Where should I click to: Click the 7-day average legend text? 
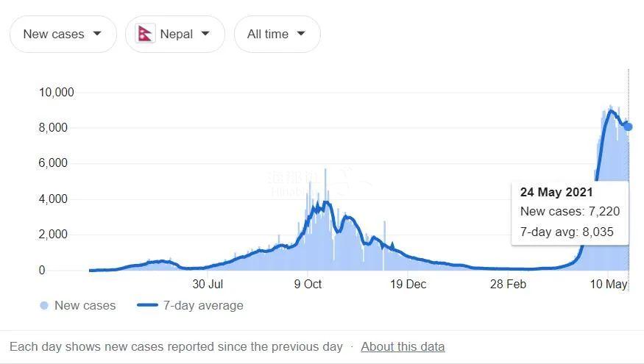coord(203,305)
